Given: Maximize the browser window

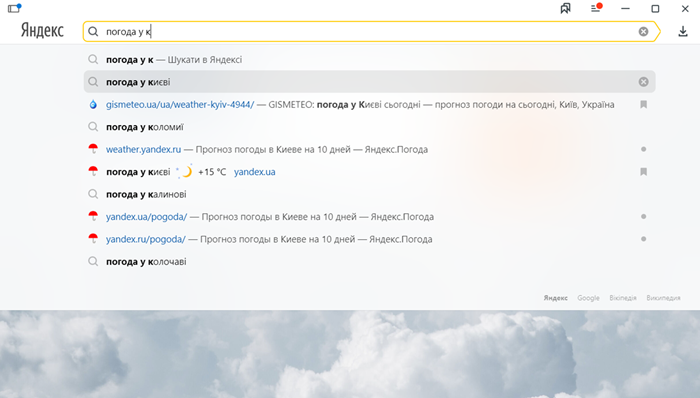Looking at the screenshot, I should [655, 8].
